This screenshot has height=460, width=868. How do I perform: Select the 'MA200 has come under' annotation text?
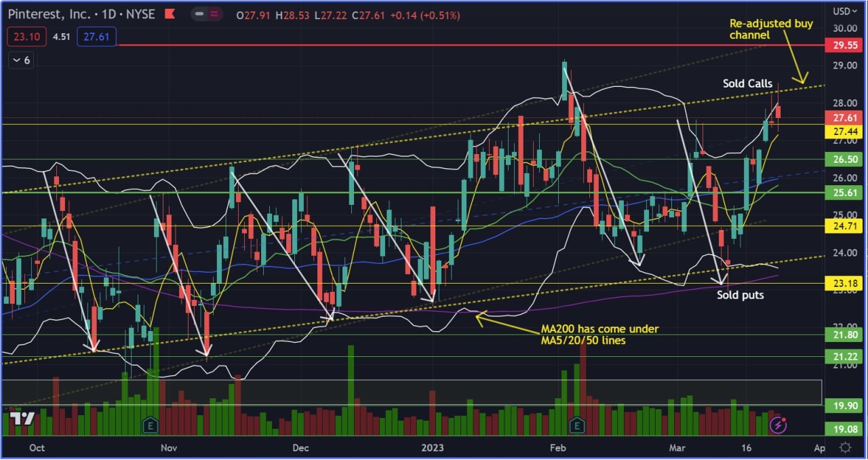pos(599,329)
